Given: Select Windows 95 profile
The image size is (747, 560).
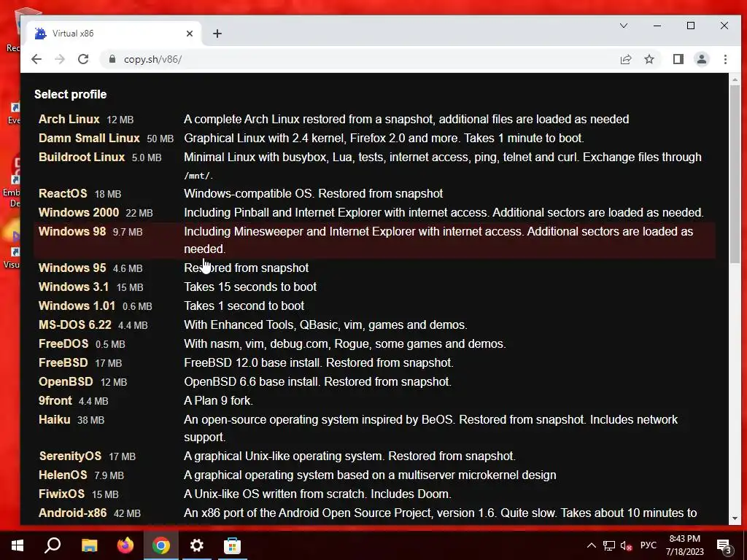Looking at the screenshot, I should pos(72,268).
